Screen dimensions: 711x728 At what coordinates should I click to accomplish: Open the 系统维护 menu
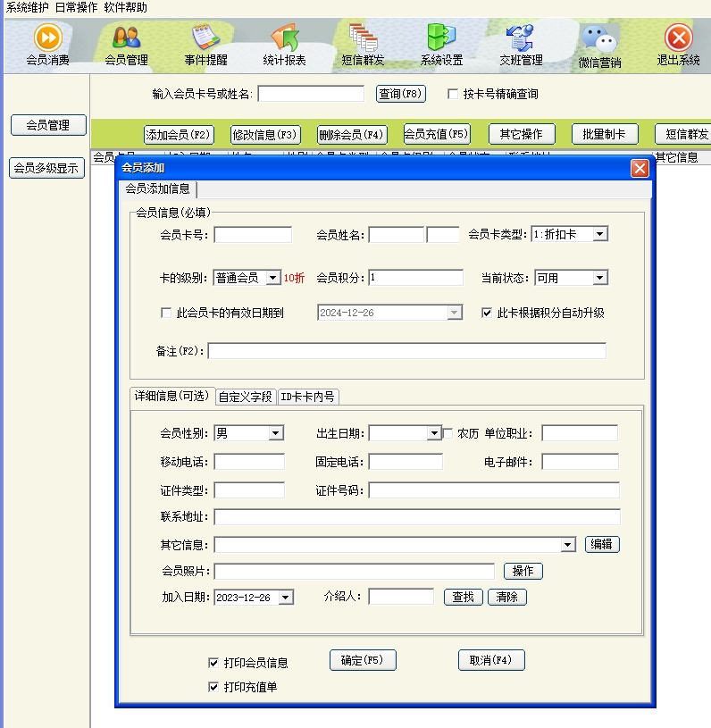click(28, 7)
